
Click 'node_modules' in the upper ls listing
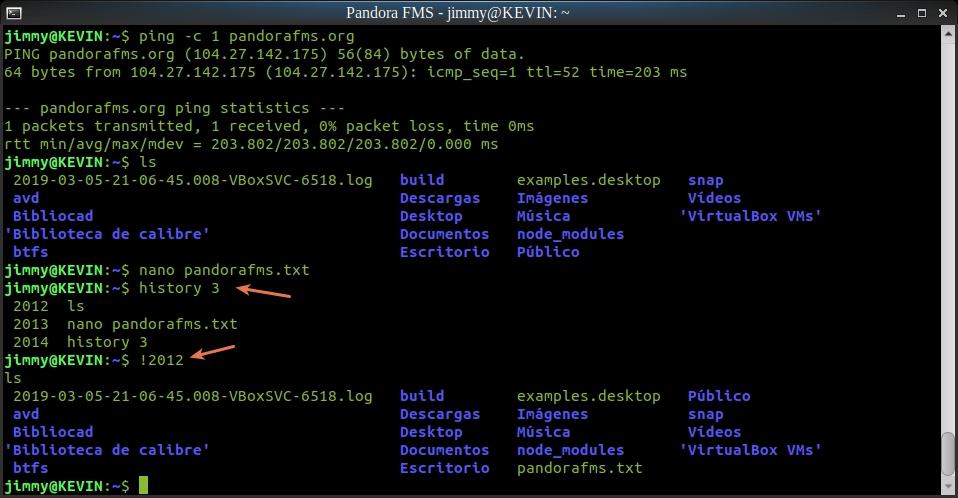click(x=570, y=234)
